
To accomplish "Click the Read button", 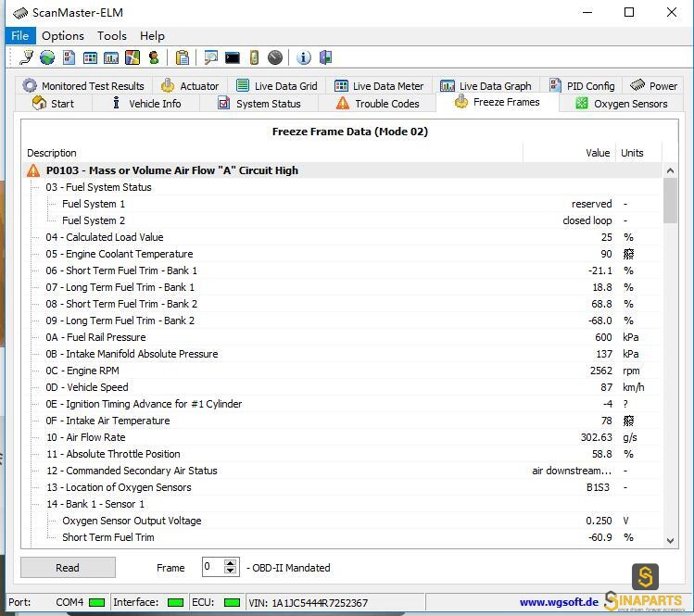I will pos(68,568).
